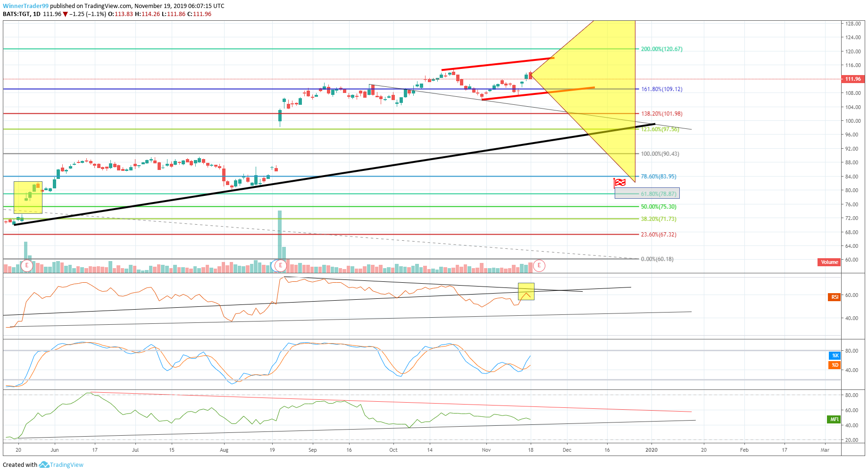Click the Dec label on the date axis
The width and height of the screenshot is (868, 473).
(567, 450)
